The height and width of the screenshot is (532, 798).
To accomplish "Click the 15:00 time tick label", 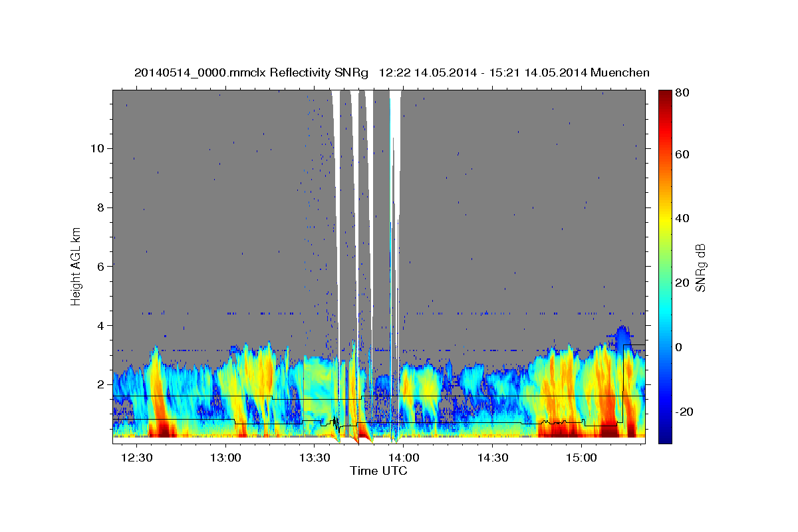I will click(581, 458).
